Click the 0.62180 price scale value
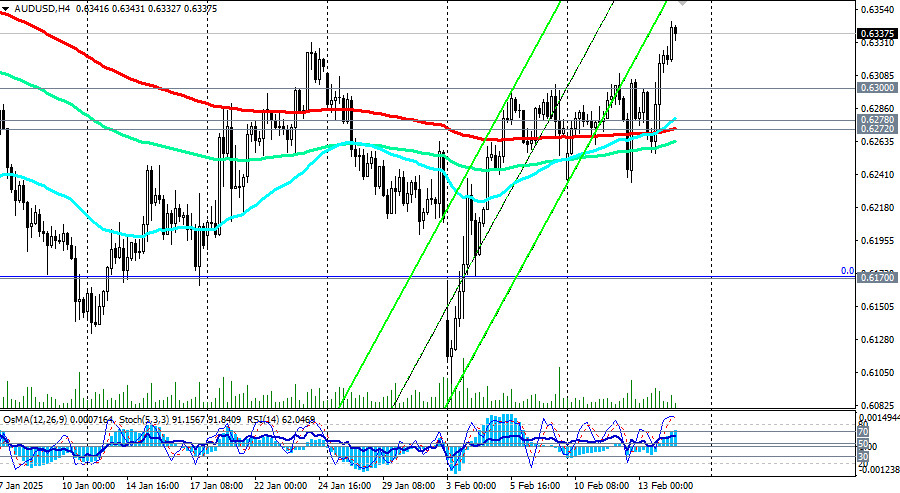This screenshot has height=493, width=900. (x=878, y=208)
